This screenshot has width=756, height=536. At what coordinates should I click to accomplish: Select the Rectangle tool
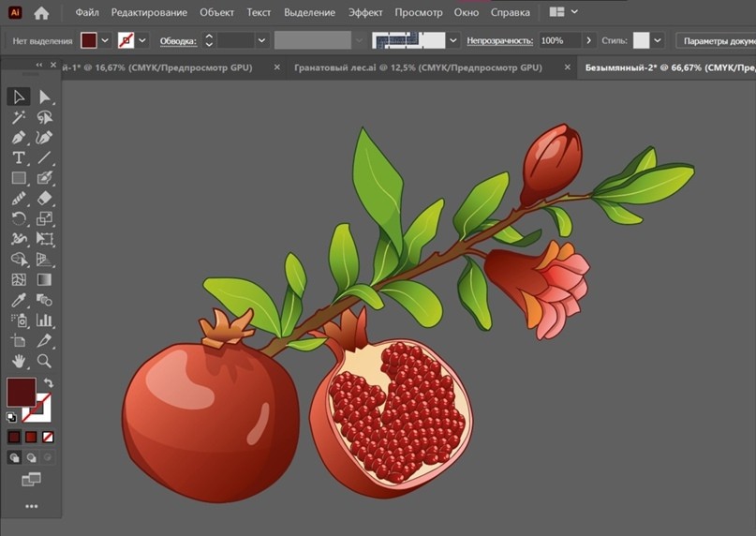click(x=19, y=178)
